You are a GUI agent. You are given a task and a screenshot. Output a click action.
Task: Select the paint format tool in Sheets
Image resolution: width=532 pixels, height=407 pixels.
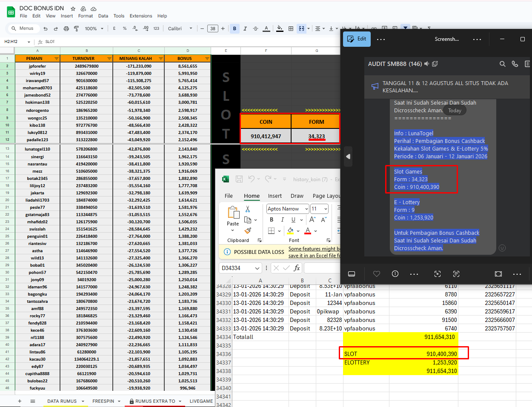(x=77, y=28)
